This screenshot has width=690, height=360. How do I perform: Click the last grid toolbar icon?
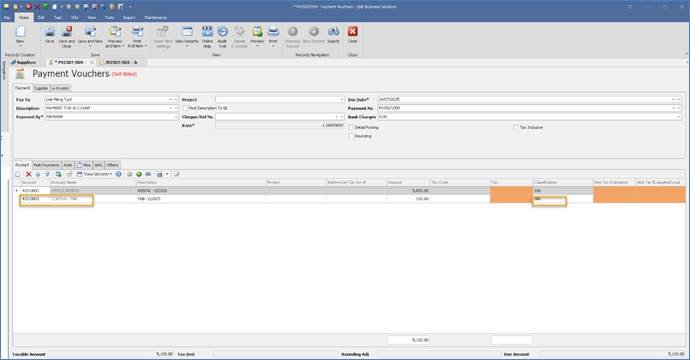click(x=176, y=174)
